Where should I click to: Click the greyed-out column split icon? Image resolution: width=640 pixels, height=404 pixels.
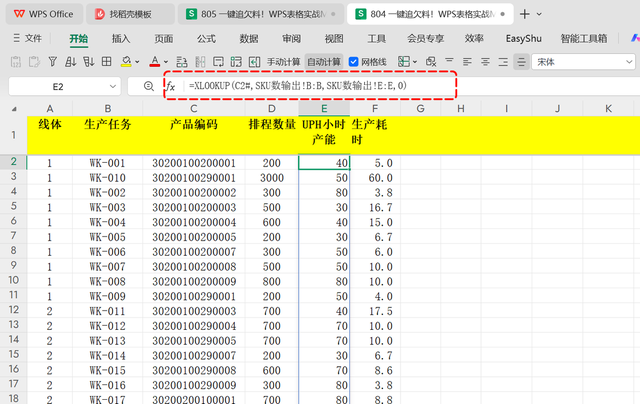pyautogui.click(x=200, y=62)
